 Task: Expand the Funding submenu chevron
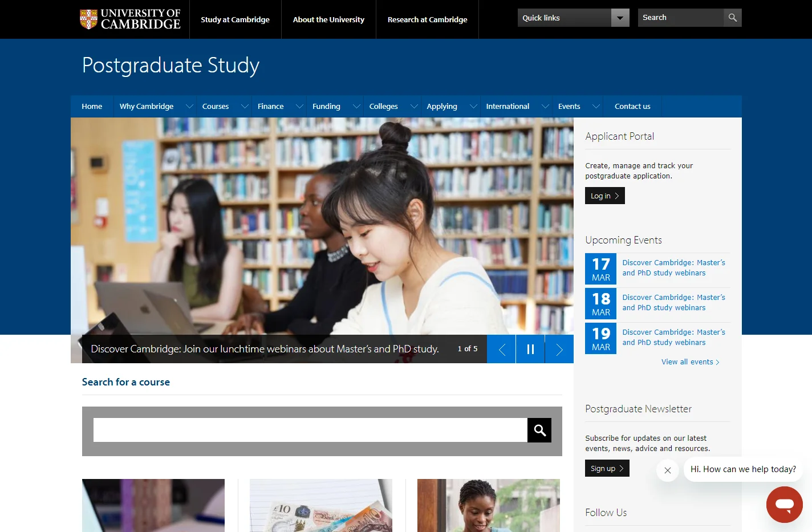pos(356,106)
